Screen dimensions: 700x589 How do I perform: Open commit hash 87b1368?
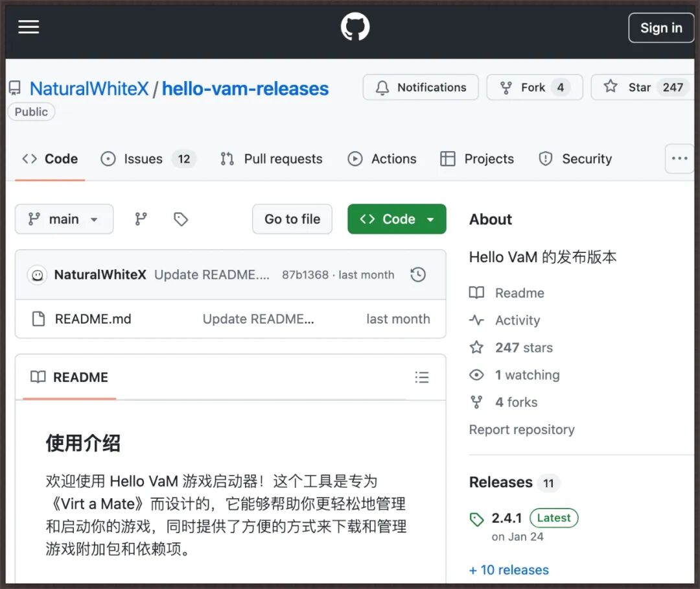pyautogui.click(x=305, y=275)
